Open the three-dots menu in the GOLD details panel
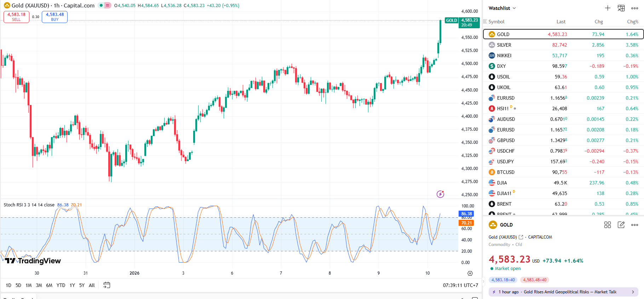 (x=634, y=225)
